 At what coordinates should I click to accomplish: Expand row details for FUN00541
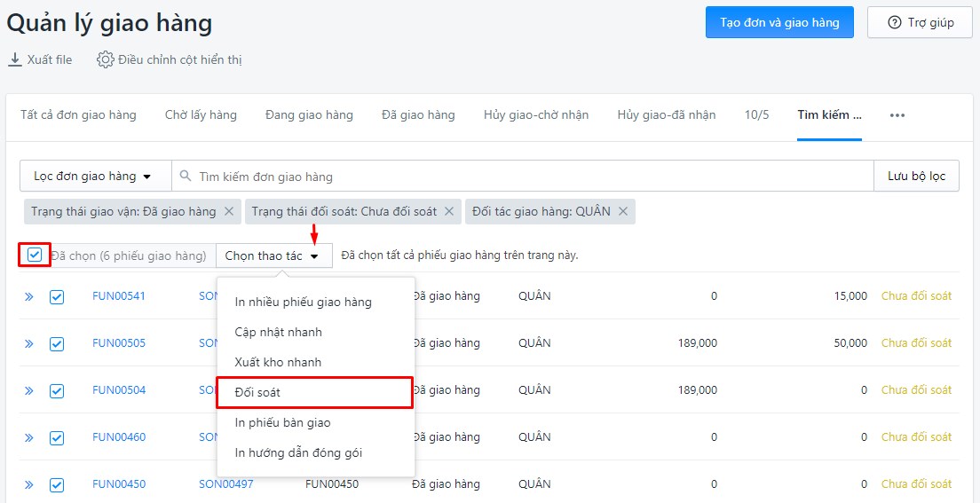pos(28,297)
